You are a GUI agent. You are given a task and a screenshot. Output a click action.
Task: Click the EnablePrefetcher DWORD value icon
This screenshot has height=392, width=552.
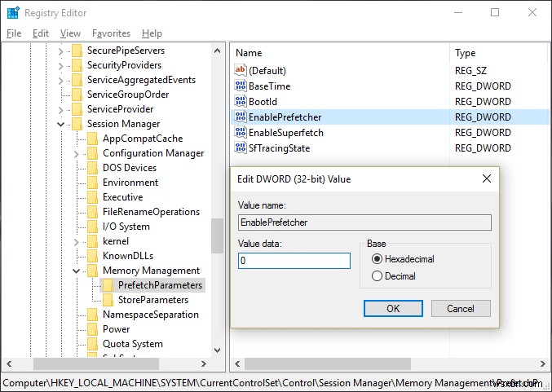[240, 117]
